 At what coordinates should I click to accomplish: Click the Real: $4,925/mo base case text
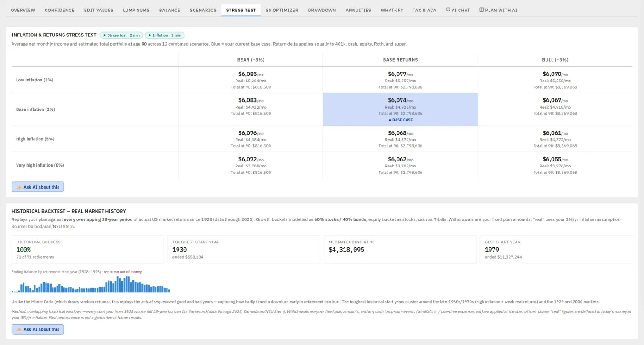(400, 107)
